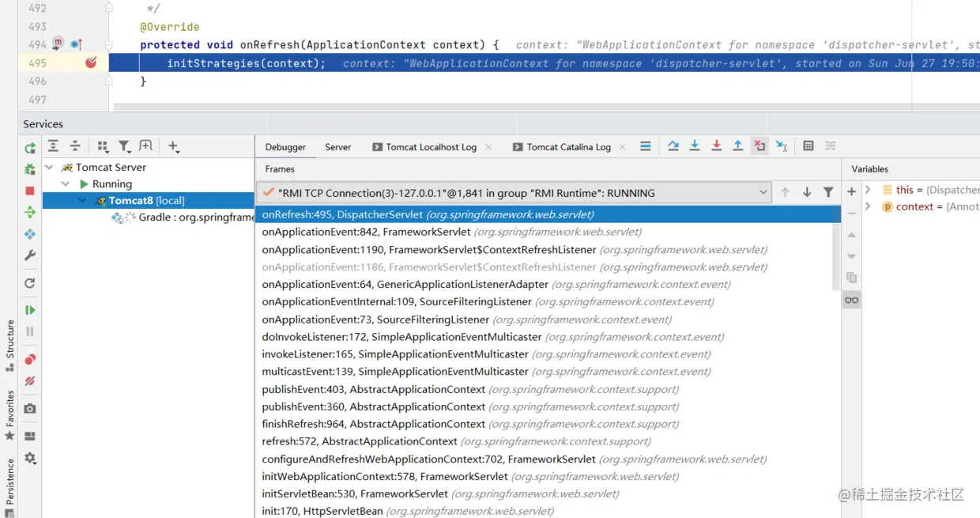Click Expand All in Services toolbar
980x518 pixels.
pos(53,146)
